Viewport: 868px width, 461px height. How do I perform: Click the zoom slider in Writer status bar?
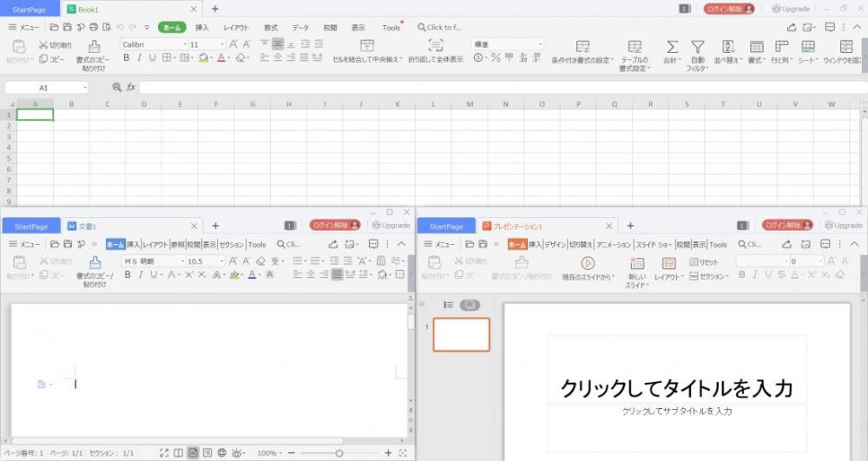[x=339, y=453]
